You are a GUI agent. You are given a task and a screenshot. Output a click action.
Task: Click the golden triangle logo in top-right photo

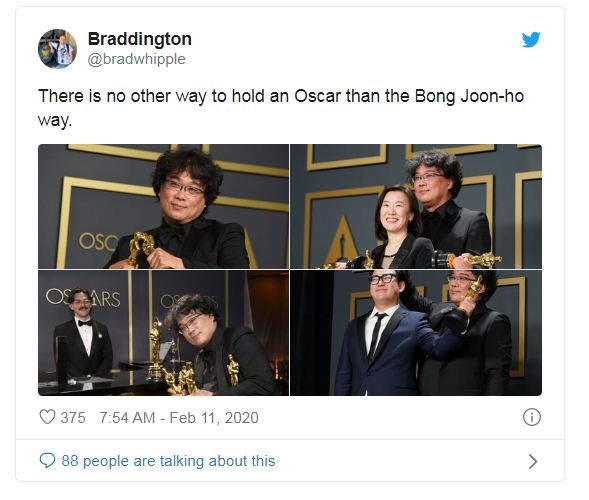(x=341, y=239)
